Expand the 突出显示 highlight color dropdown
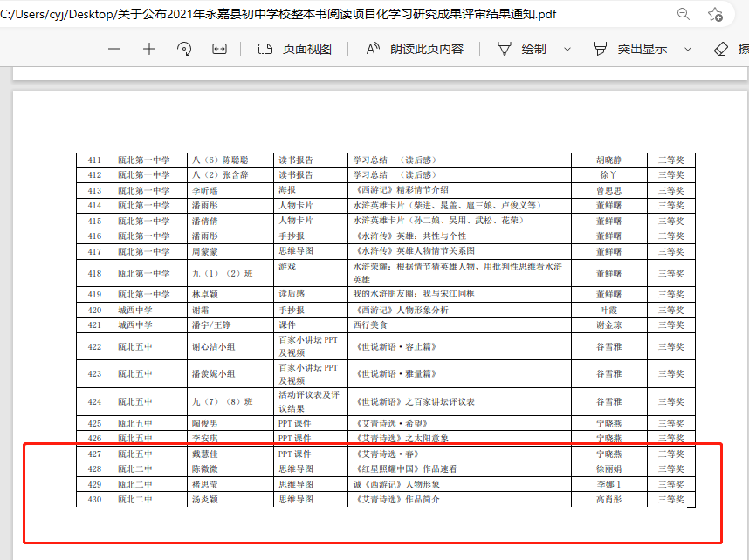Image resolution: width=749 pixels, height=560 pixels. [x=688, y=49]
